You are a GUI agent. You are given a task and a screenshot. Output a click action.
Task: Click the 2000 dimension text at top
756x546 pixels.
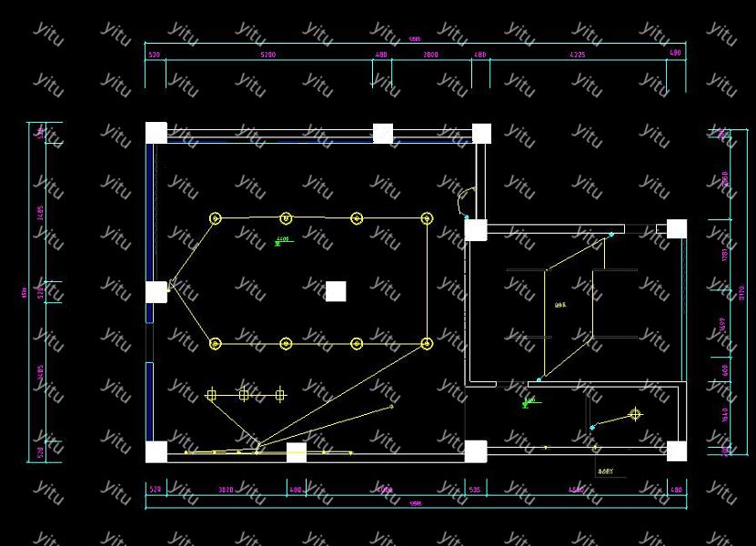pos(430,56)
